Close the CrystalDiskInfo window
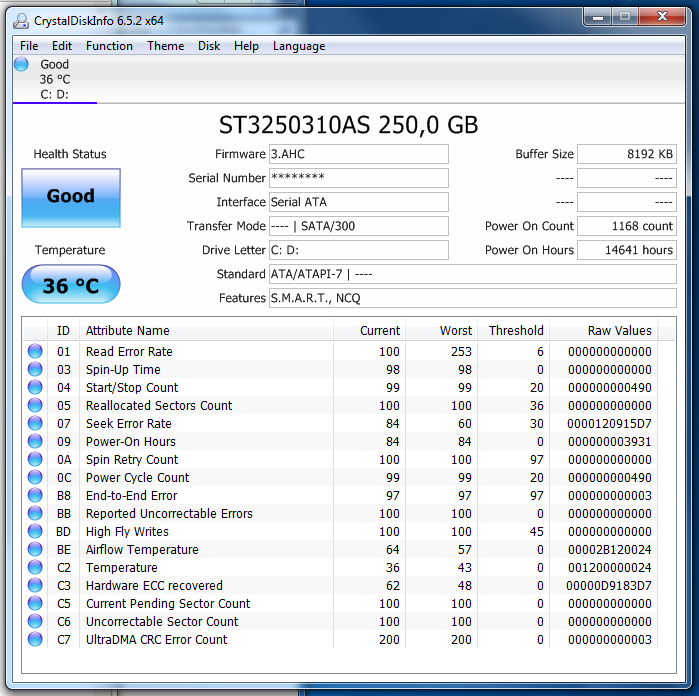 point(662,17)
